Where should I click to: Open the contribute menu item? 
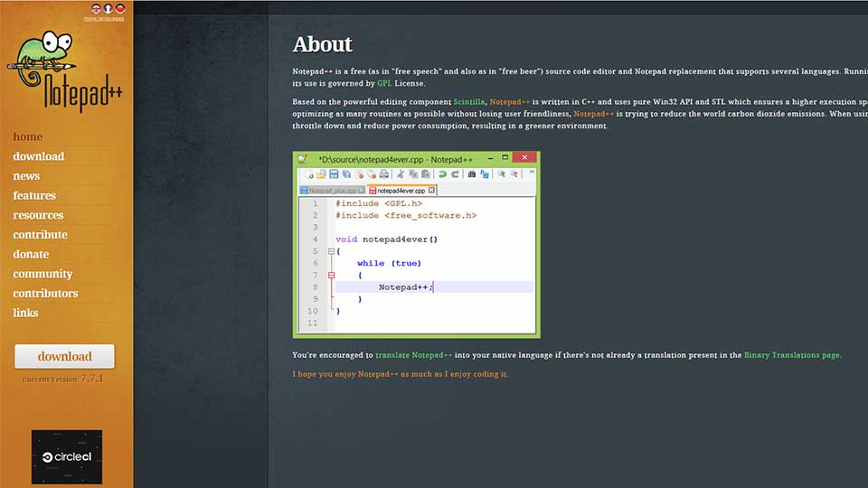[41, 235]
